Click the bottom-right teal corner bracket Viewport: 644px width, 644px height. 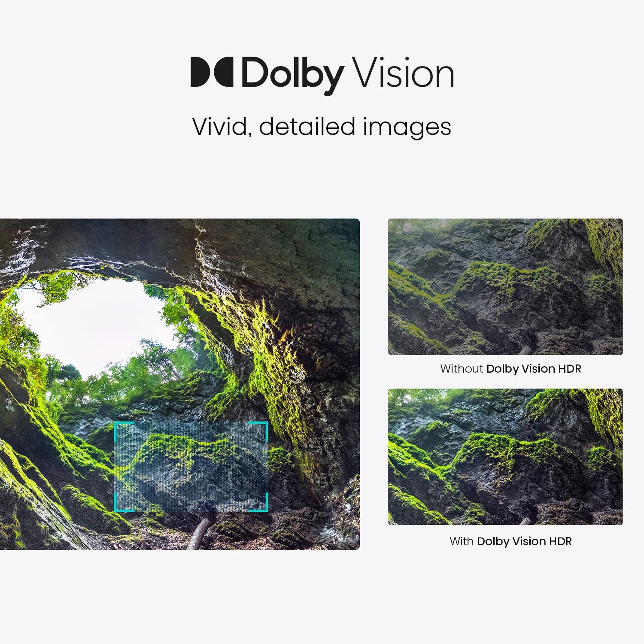coord(259,503)
